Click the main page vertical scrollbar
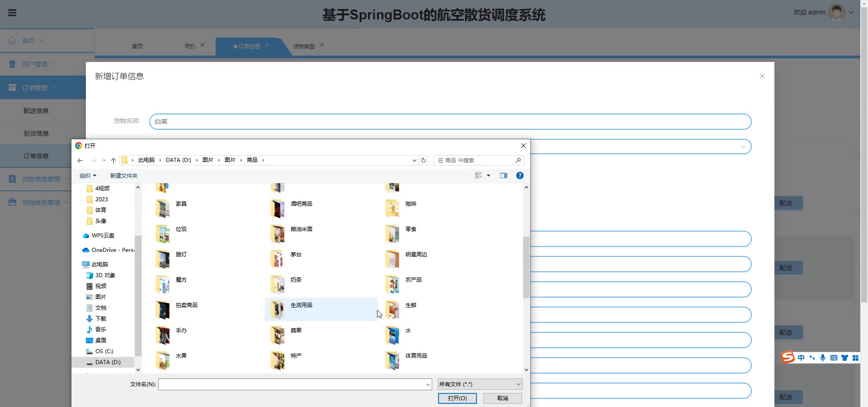Viewport: 868px width, 407px height. point(864,154)
